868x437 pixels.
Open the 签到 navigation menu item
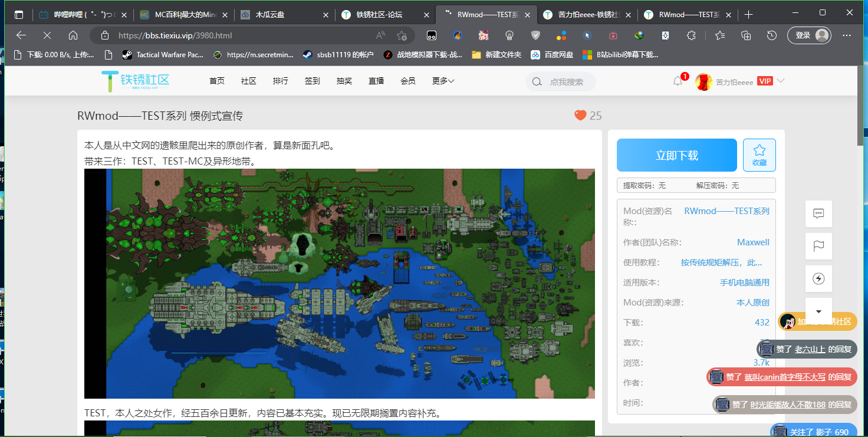coord(313,81)
